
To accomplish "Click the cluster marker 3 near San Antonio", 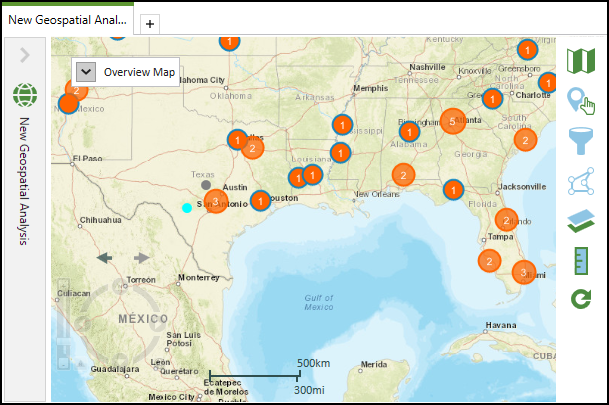I will click(214, 200).
